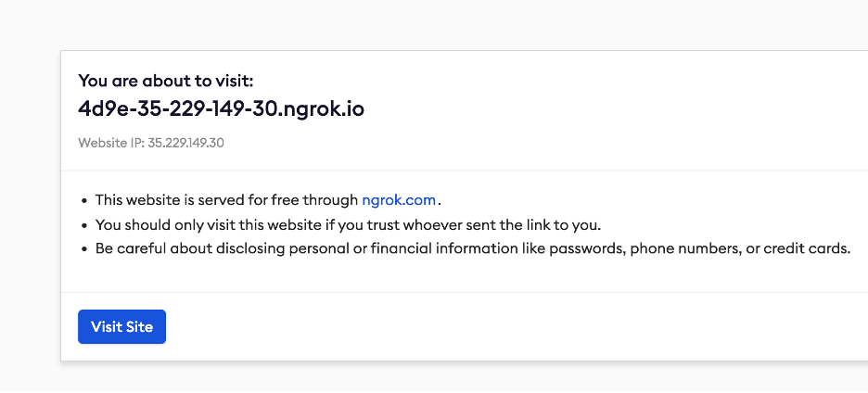Open the ngrok.com link
The height and width of the screenshot is (393, 868).
coord(399,200)
